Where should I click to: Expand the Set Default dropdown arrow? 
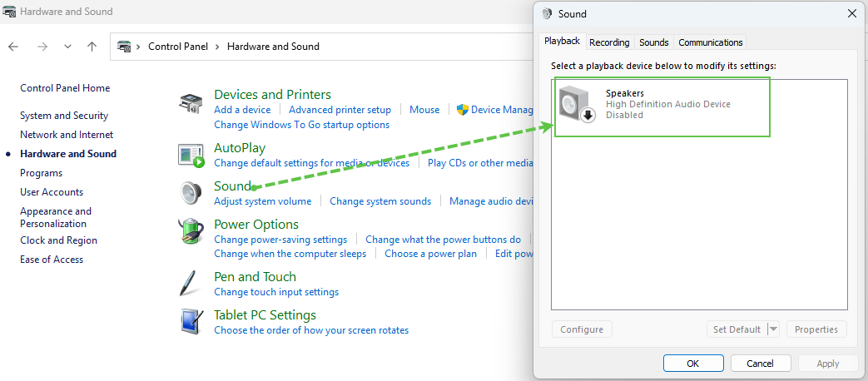click(773, 329)
